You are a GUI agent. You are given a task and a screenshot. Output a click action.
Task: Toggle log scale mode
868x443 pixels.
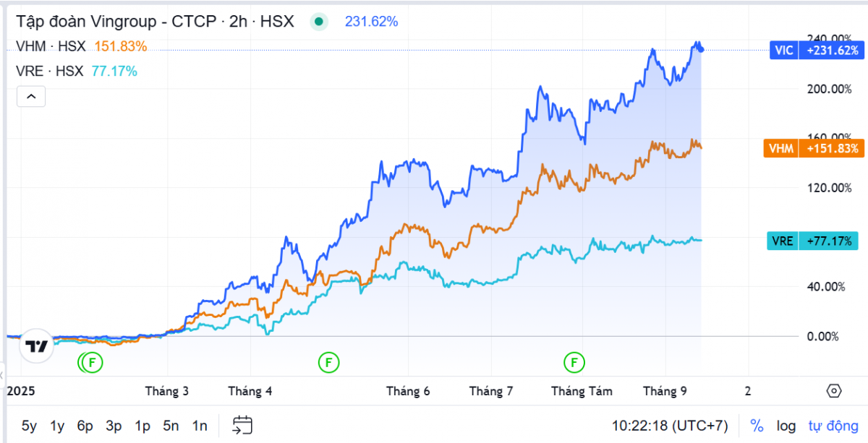[x=786, y=426]
